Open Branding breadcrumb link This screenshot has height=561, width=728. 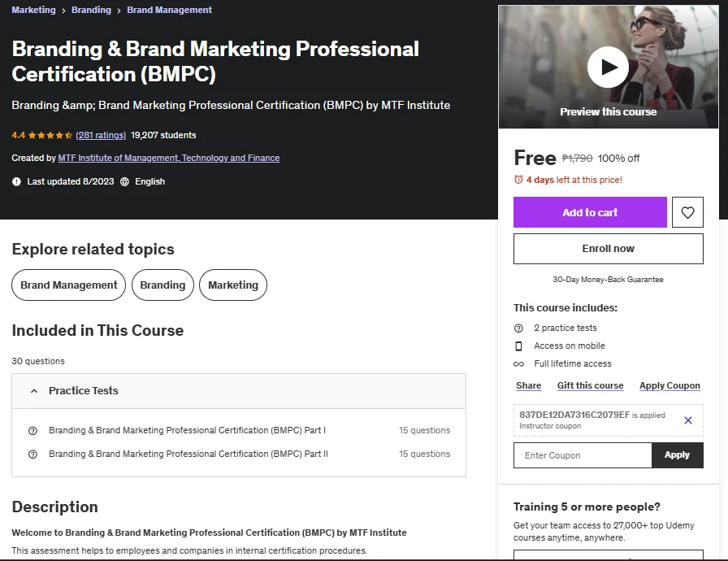pos(91,10)
